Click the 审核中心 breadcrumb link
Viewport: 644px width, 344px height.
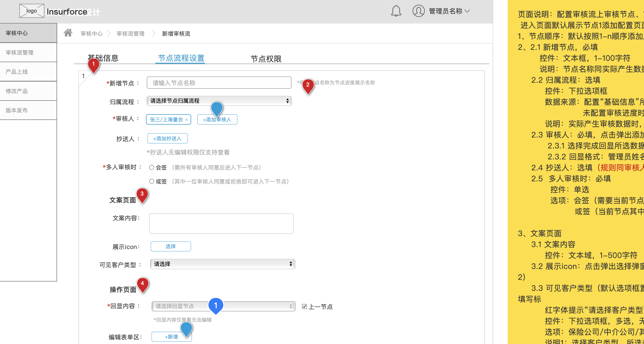click(92, 33)
